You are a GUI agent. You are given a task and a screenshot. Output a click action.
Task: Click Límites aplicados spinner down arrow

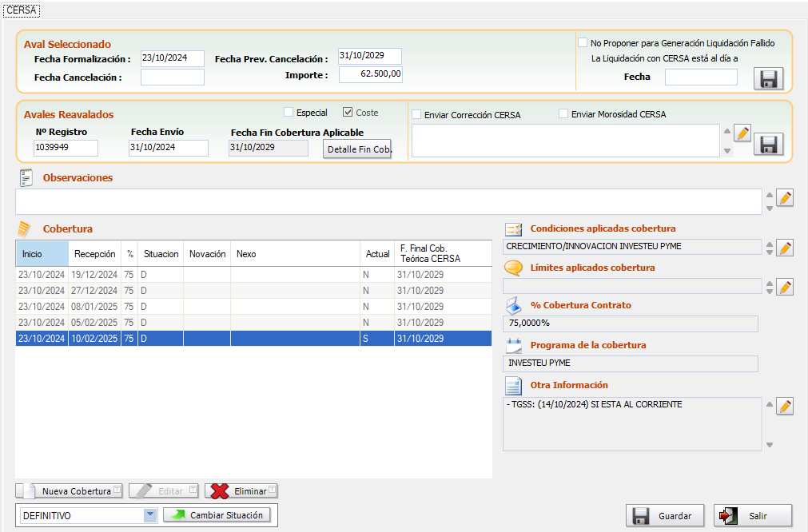tap(770, 292)
